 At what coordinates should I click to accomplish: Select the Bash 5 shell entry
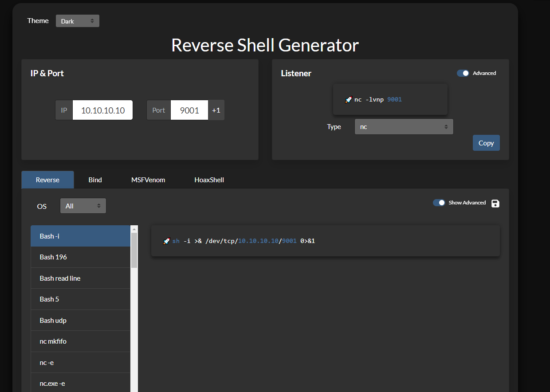click(x=80, y=299)
